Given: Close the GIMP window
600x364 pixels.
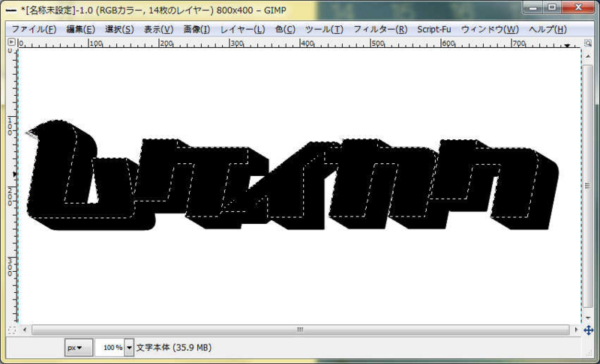Looking at the screenshot, I should (577, 7).
